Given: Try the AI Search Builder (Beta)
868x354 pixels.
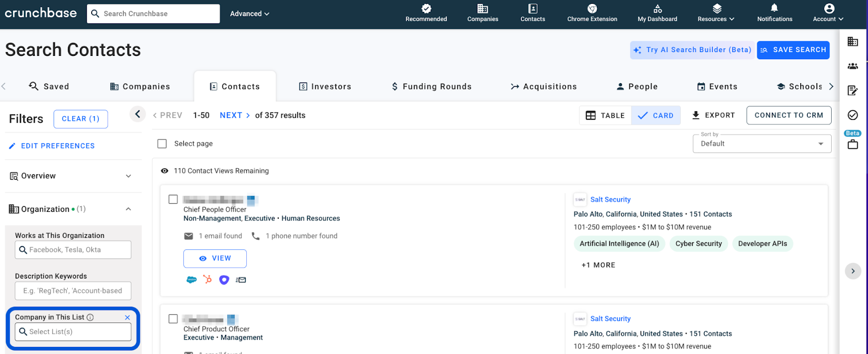Looking at the screenshot, I should (692, 50).
